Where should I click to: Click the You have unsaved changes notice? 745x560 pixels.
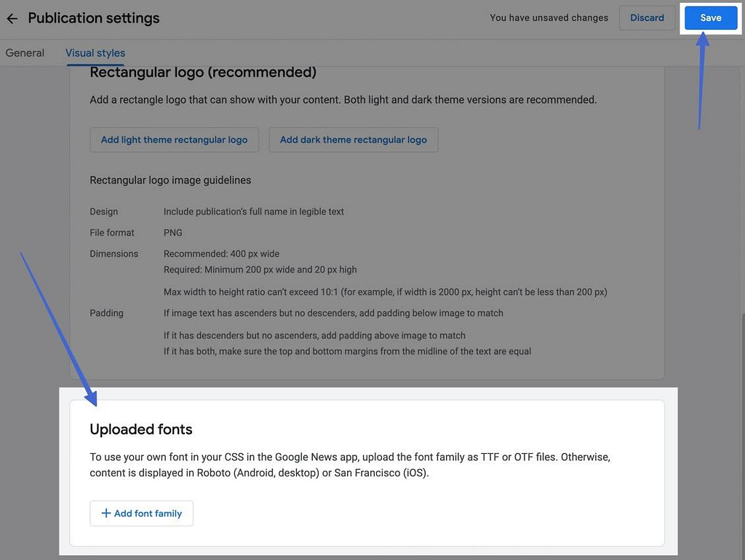point(549,17)
